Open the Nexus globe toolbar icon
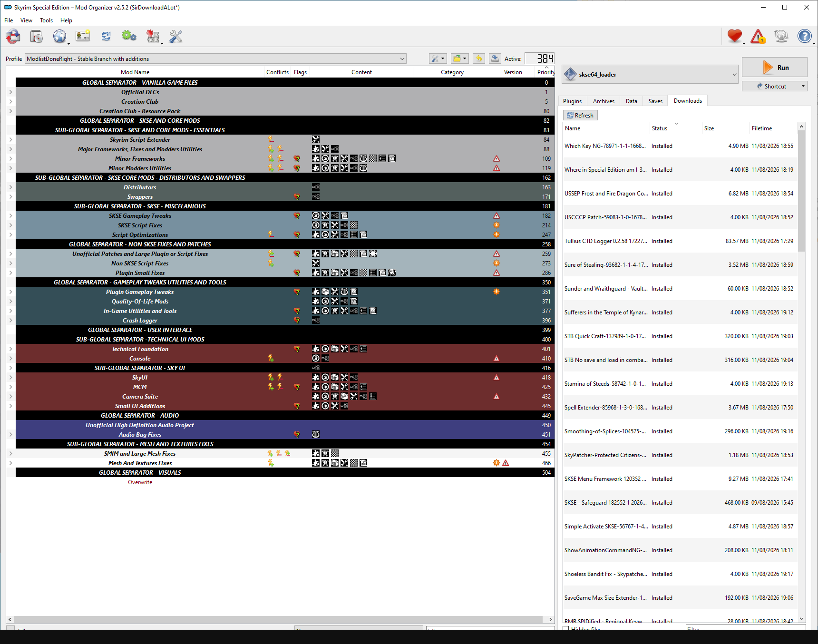 tap(59, 36)
